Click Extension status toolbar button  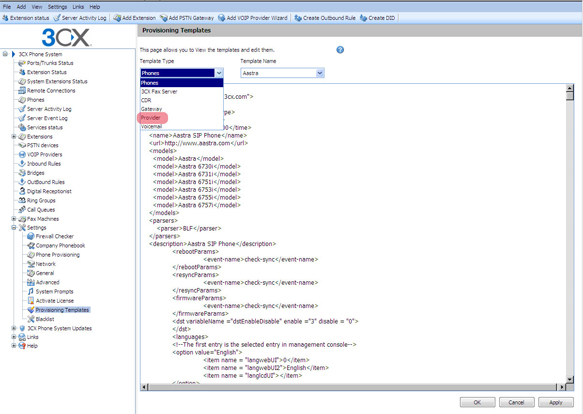point(26,18)
